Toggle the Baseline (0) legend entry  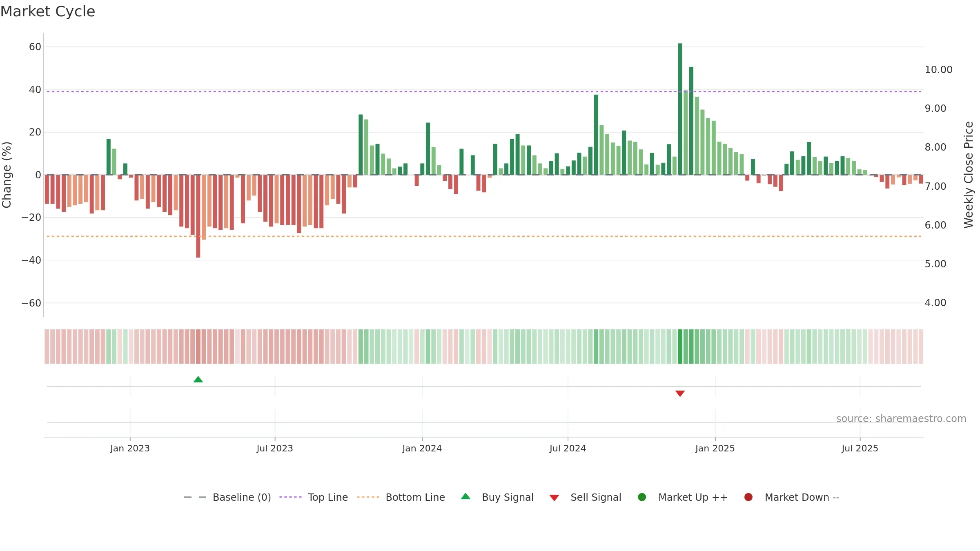pos(227,497)
